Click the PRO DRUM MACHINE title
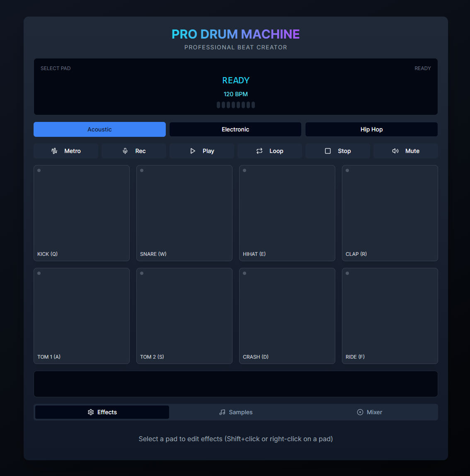 coord(236,34)
